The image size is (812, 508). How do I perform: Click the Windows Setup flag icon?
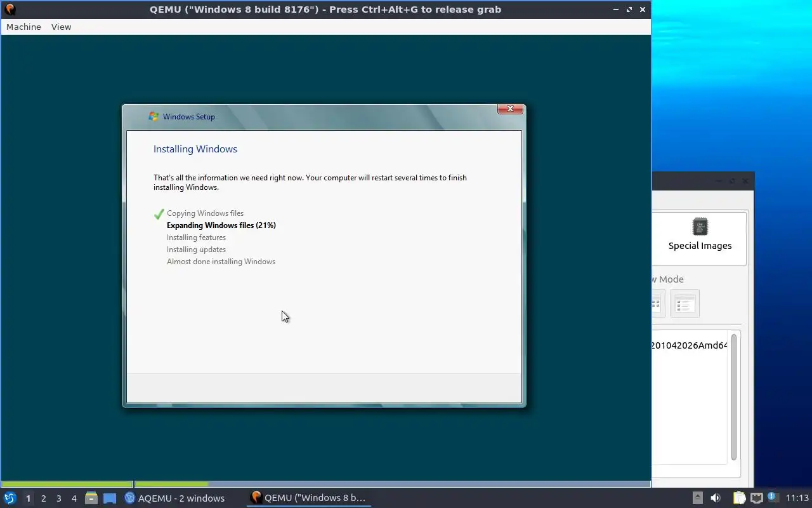[154, 116]
